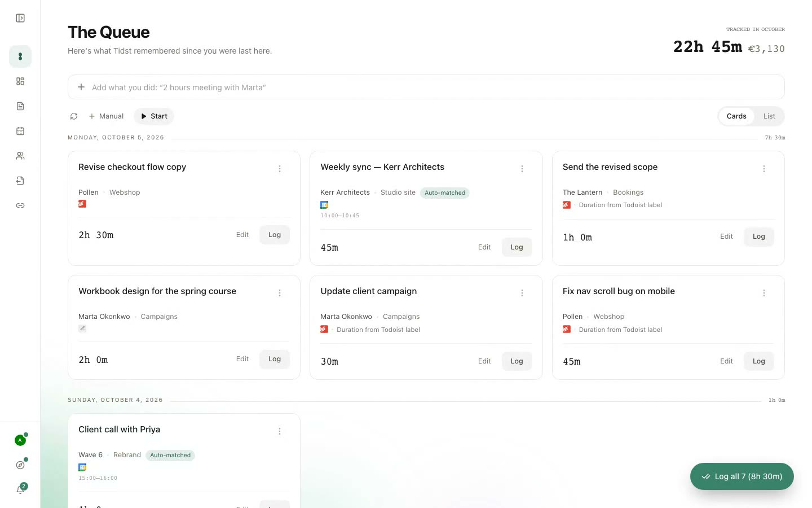Log the Send the revised scope entry
The width and height of the screenshot is (812, 508).
[x=759, y=237]
